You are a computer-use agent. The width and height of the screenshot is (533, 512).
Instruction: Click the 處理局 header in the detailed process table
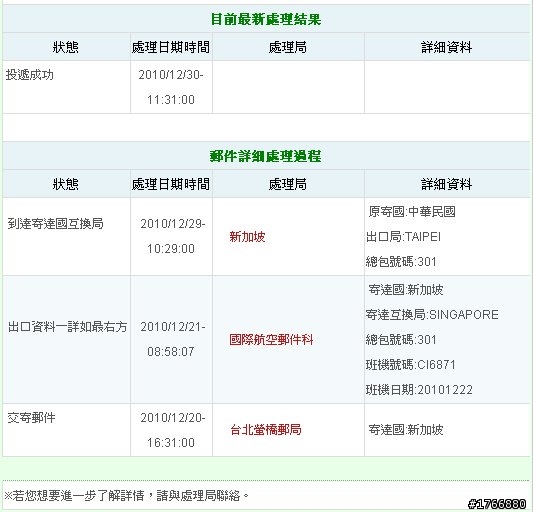pyautogui.click(x=288, y=184)
